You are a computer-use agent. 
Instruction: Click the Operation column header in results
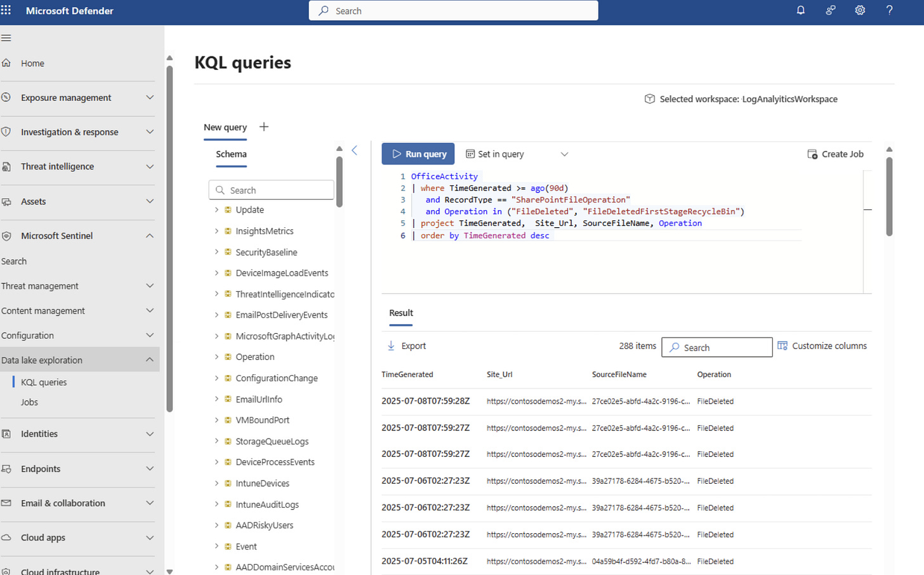[714, 374]
